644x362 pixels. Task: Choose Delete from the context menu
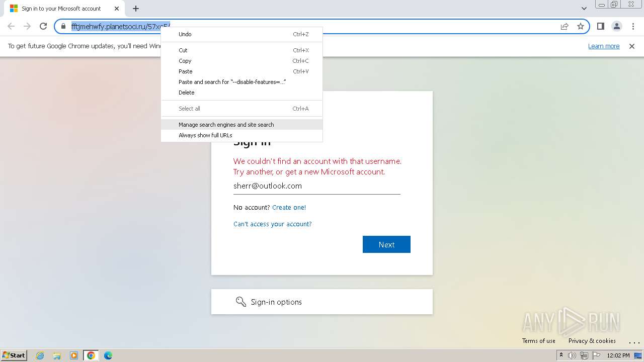(x=242, y=93)
